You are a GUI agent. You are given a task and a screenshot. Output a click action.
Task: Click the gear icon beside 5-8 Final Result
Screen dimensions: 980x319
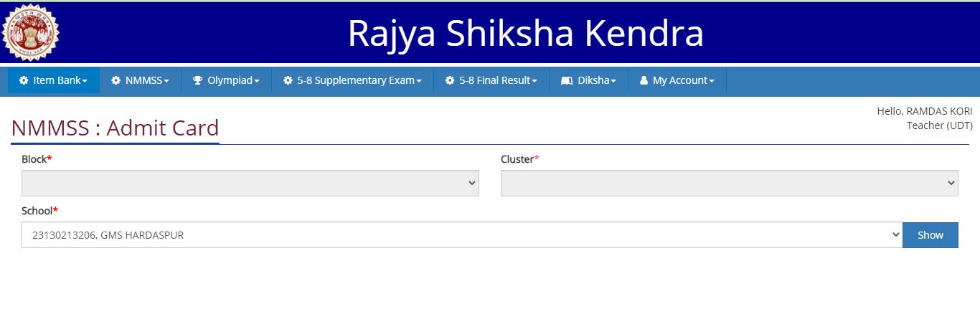click(x=450, y=81)
